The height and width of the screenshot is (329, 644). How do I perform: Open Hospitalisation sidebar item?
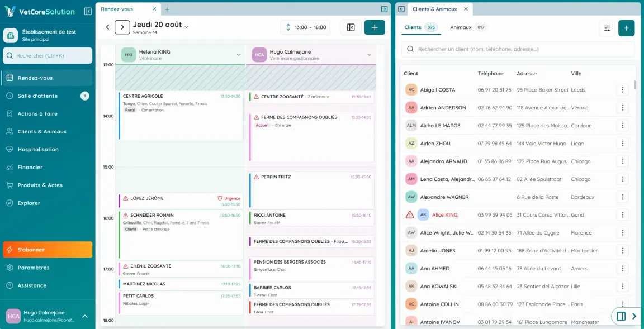point(48,149)
